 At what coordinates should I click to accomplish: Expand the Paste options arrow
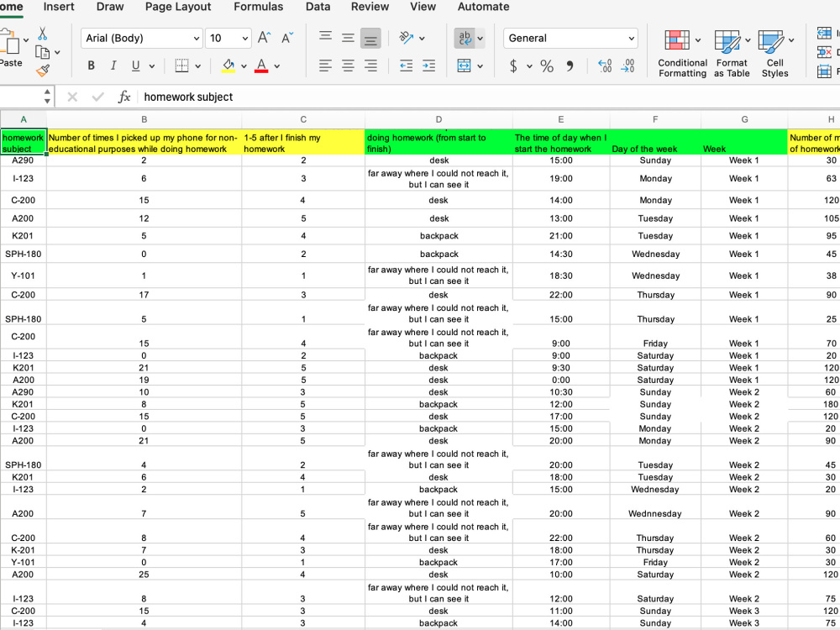coord(26,39)
